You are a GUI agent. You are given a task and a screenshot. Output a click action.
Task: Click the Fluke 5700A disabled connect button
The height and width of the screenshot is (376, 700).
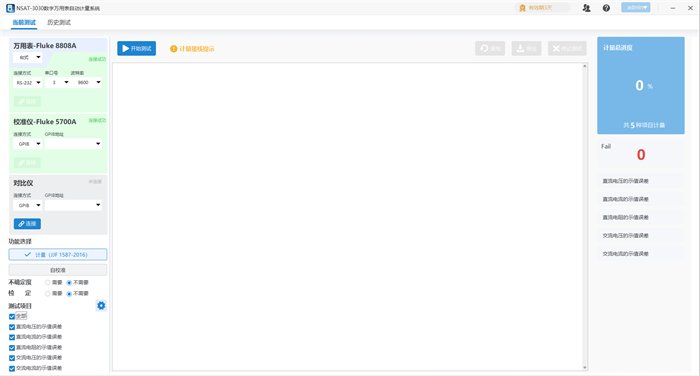[27, 163]
